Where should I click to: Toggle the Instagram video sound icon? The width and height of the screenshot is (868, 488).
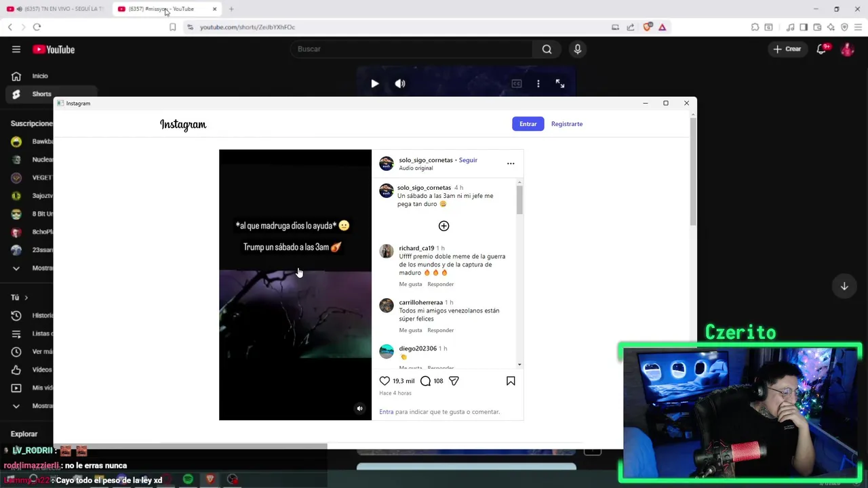pyautogui.click(x=359, y=408)
